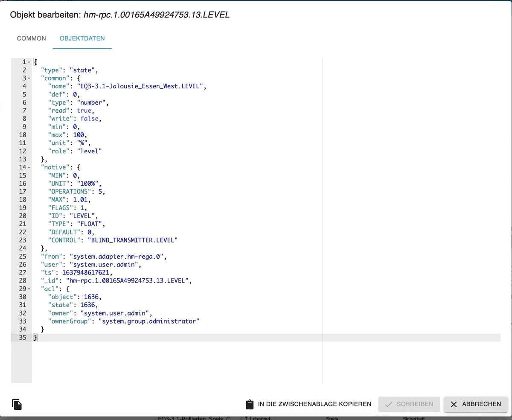Click the "object": 1636 line

click(x=75, y=297)
